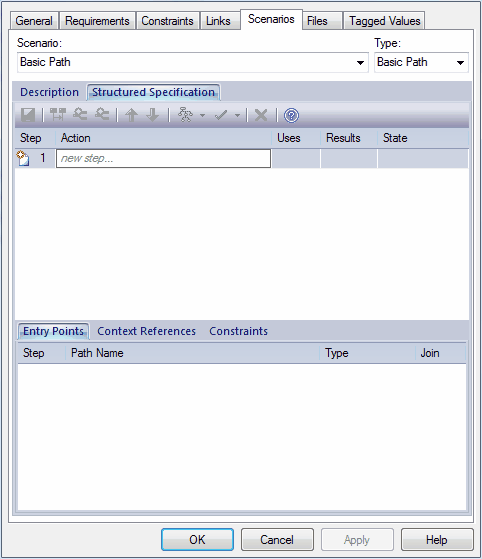Click the move step up arrow icon

[131, 115]
